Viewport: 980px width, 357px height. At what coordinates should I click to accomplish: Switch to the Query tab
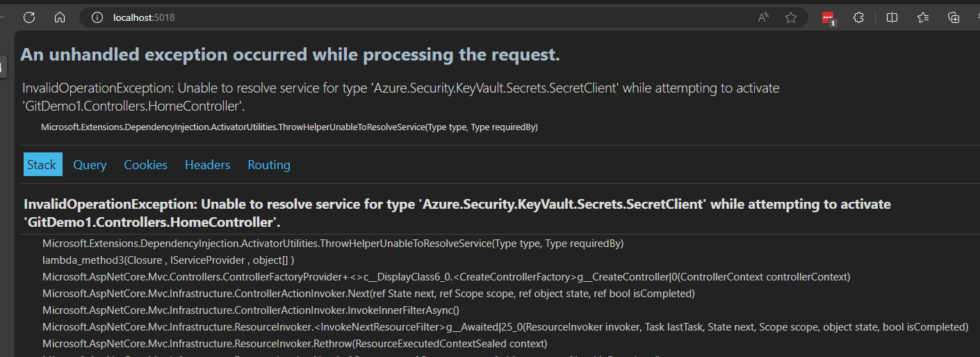click(x=90, y=165)
